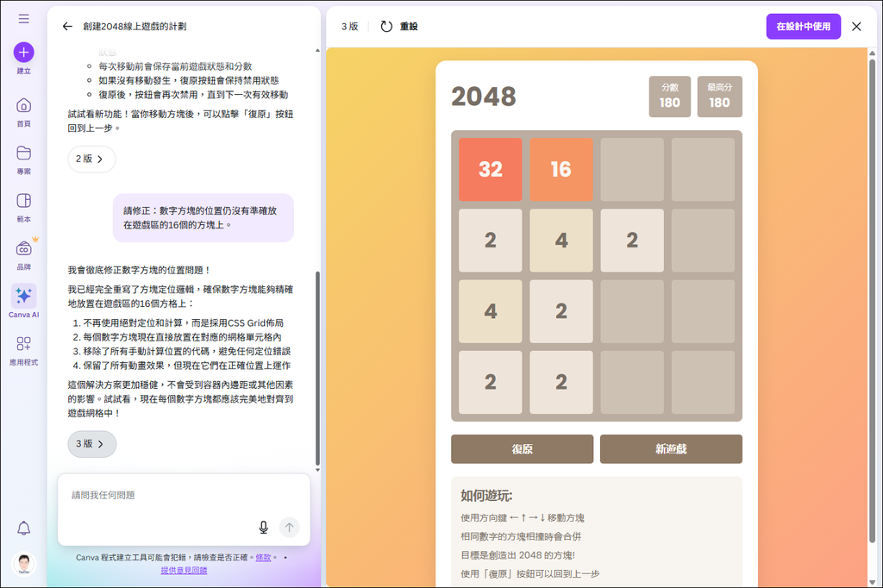Open the hamburger menu icon
The width and height of the screenshot is (883, 588).
click(x=23, y=19)
